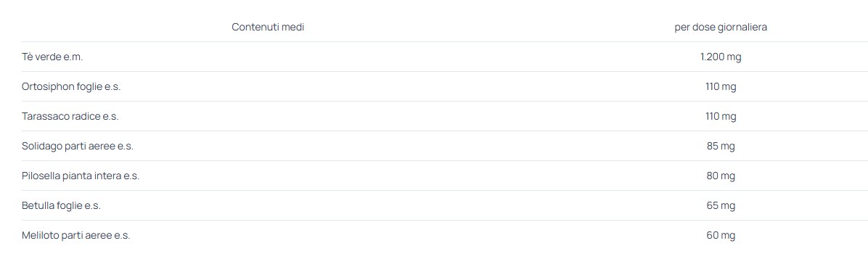Click the per dose giornaliera header
The width and height of the screenshot is (868, 267).
tap(721, 27)
